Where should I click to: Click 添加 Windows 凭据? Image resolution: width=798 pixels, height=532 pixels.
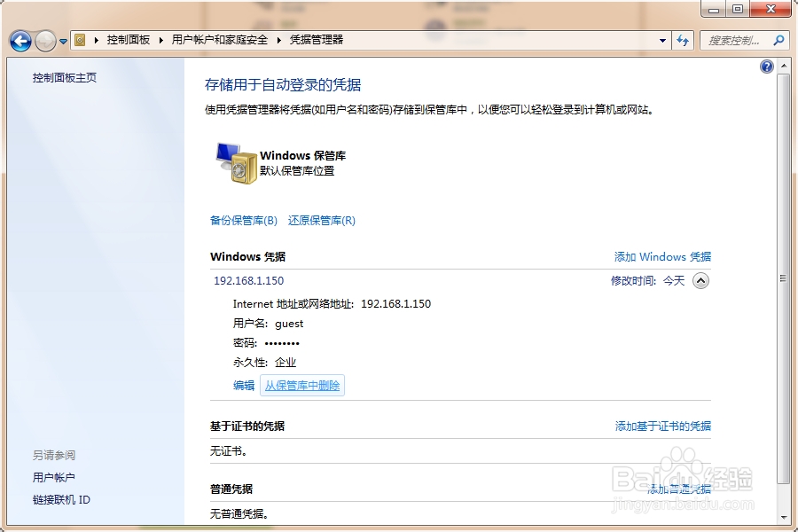point(661,256)
